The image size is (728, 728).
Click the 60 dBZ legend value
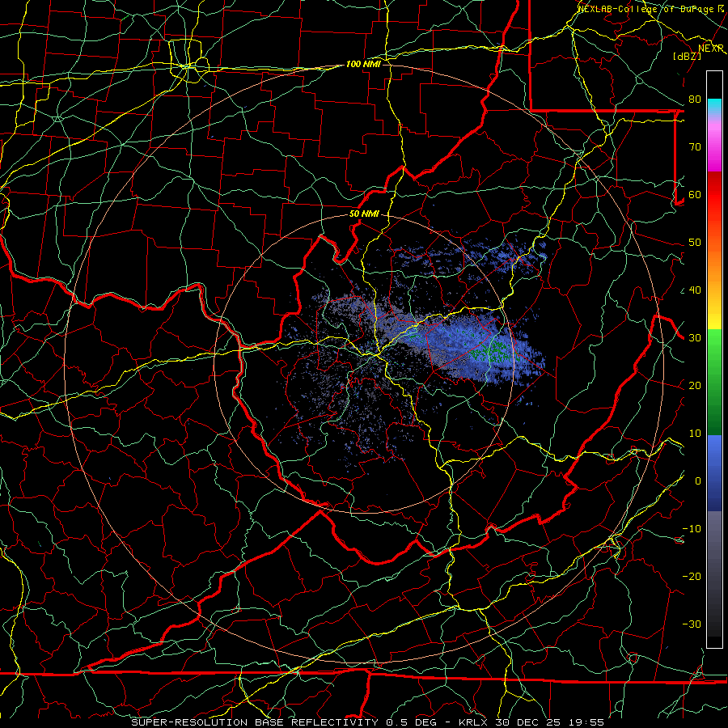tap(695, 194)
